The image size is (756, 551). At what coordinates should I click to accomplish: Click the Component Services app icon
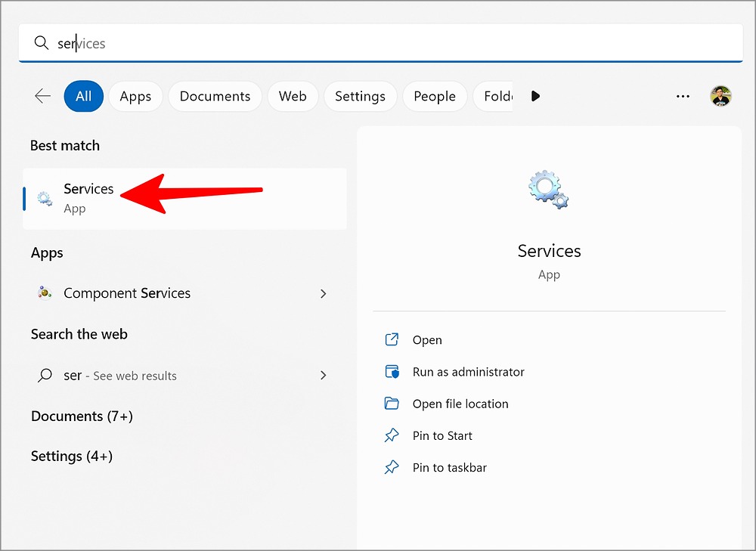[x=45, y=293]
